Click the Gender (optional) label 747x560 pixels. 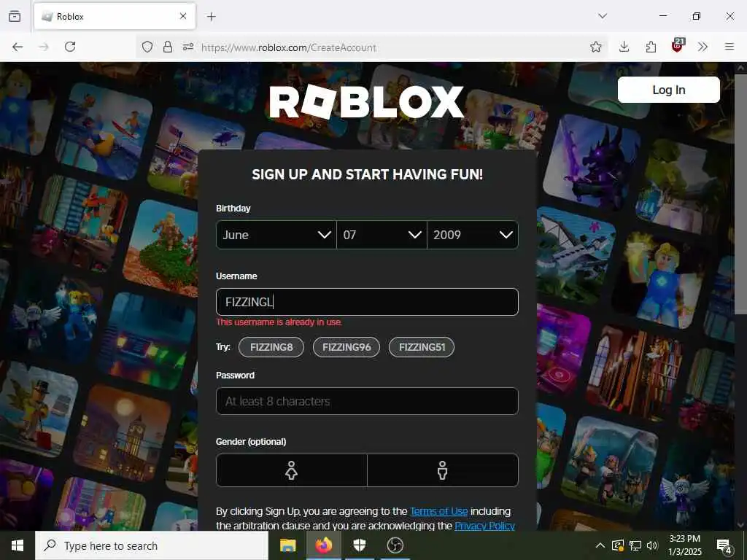251,441
